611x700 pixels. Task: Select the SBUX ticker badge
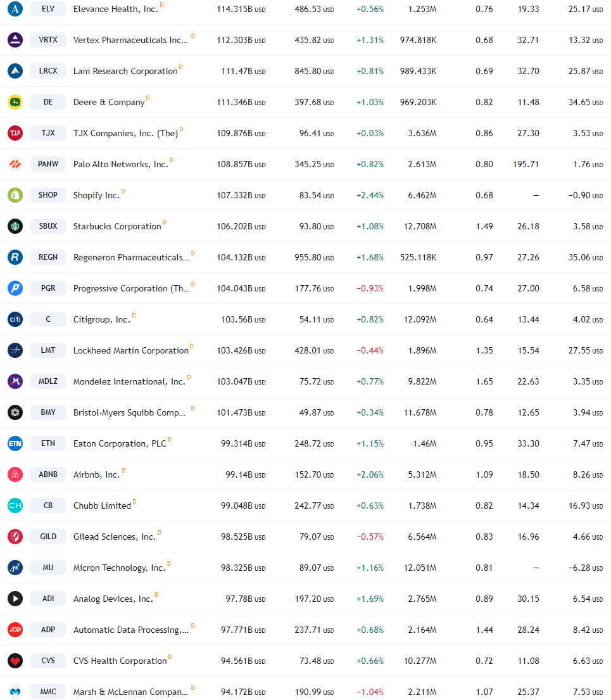(x=47, y=226)
